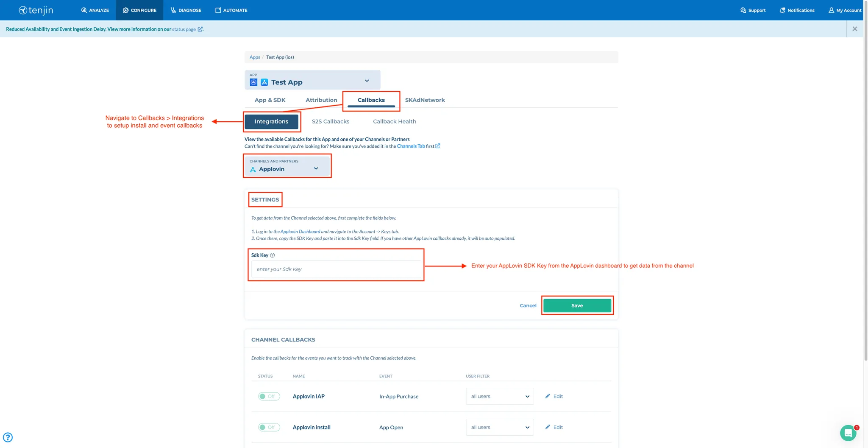Screen dimensions: 868x448
Task: Open the Analyze menu
Action: 95,10
